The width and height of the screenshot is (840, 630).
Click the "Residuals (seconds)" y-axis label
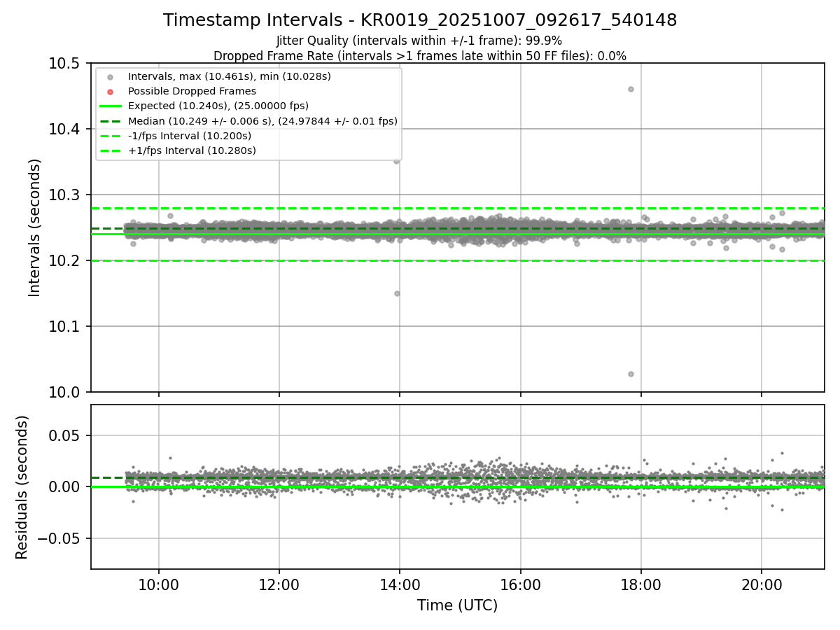coord(22,487)
